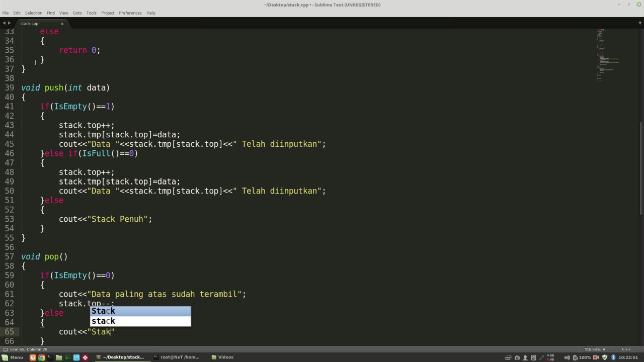Click network connection tray icon
Viewport: 644px width, 362px height.
point(542,357)
